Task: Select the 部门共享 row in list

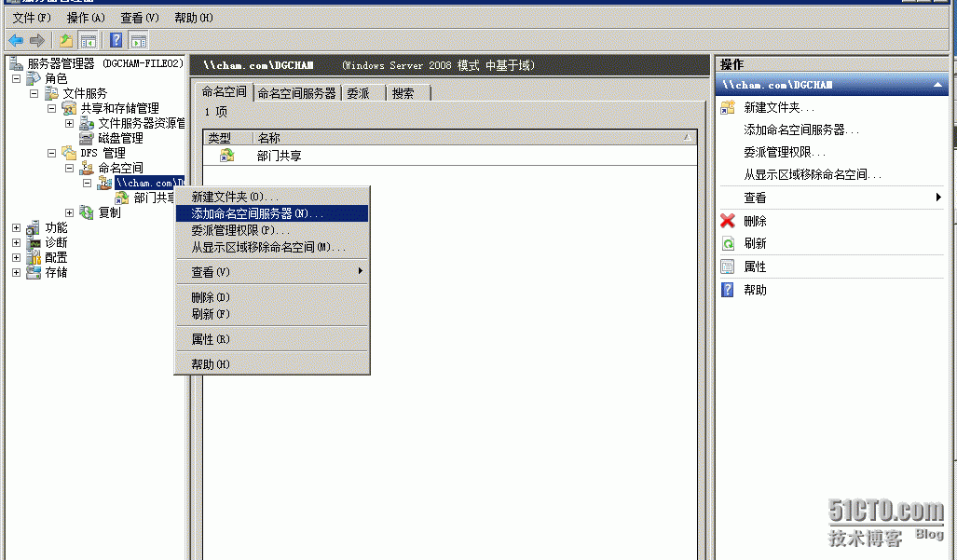Action: 450,156
